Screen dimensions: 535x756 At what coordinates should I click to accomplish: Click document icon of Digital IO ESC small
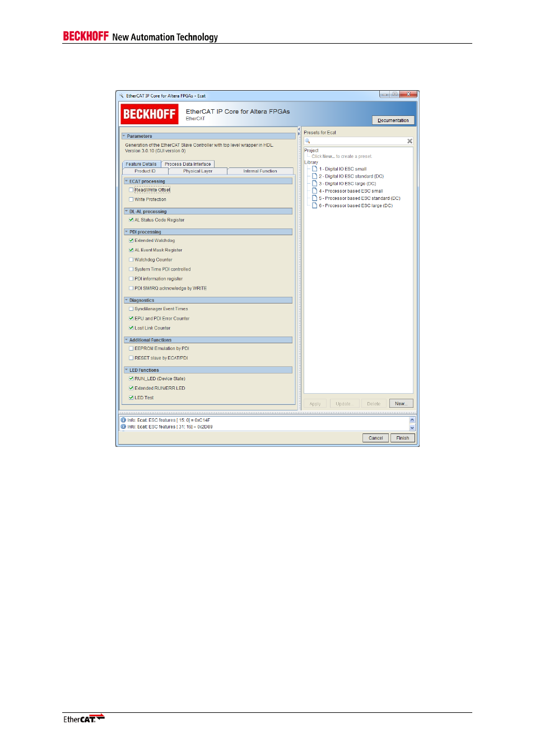314,169
